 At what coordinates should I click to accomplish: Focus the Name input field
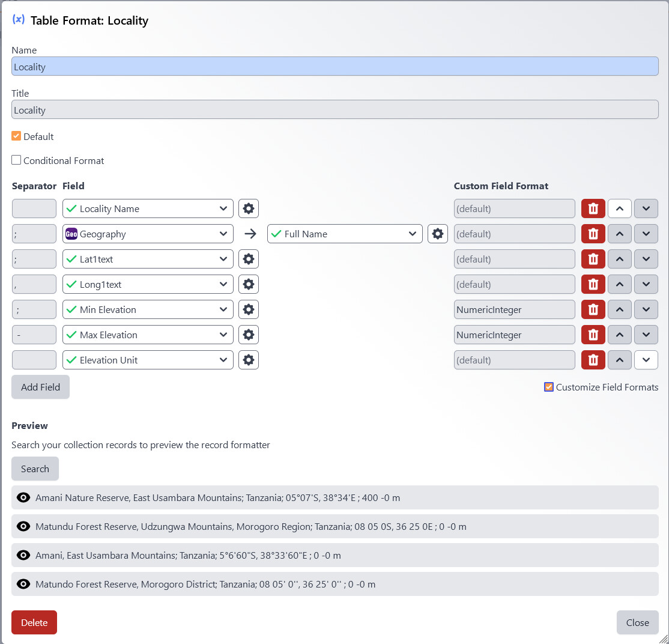point(335,66)
